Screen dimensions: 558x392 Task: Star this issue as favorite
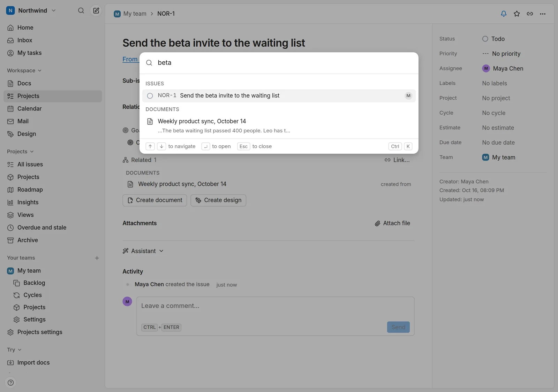point(517,14)
